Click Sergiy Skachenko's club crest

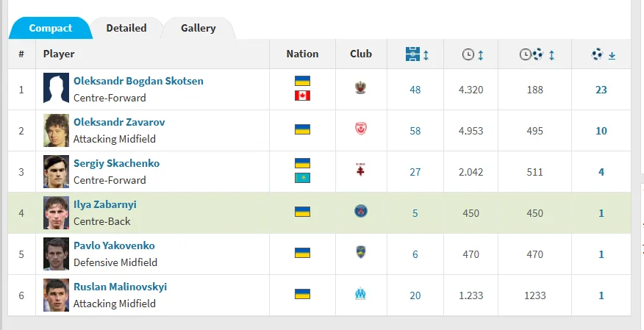click(360, 171)
